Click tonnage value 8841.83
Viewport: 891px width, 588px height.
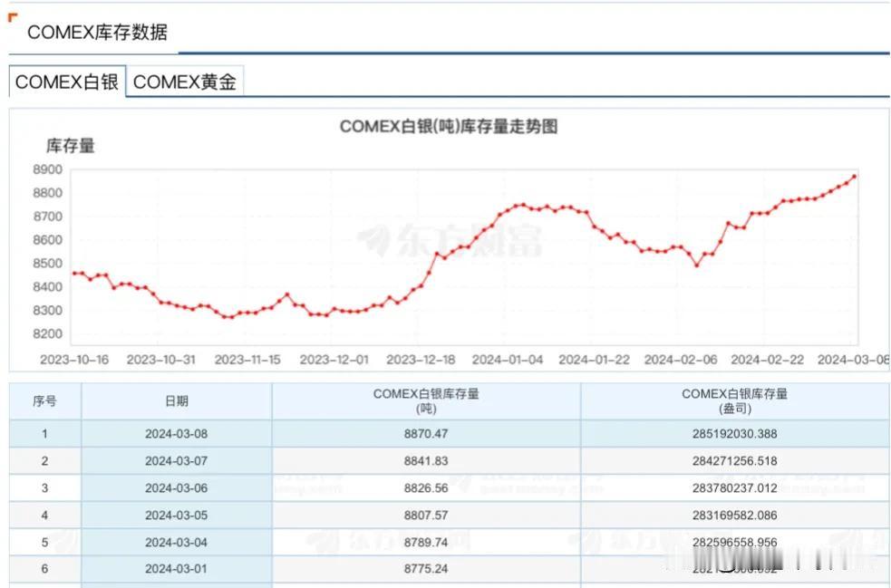pos(426,461)
